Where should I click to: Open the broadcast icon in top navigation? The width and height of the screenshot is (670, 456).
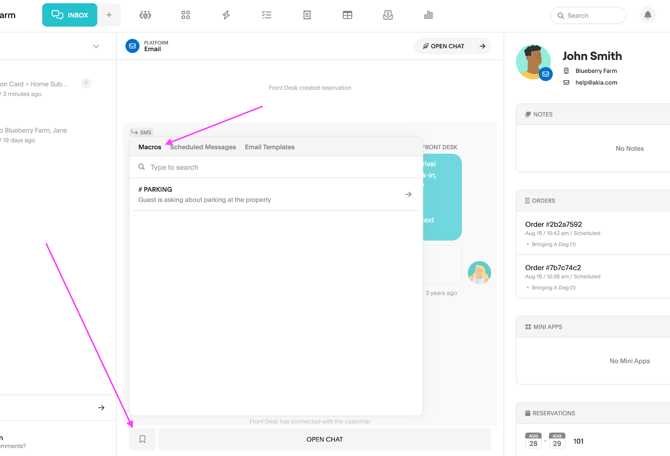pyautogui.click(x=145, y=15)
